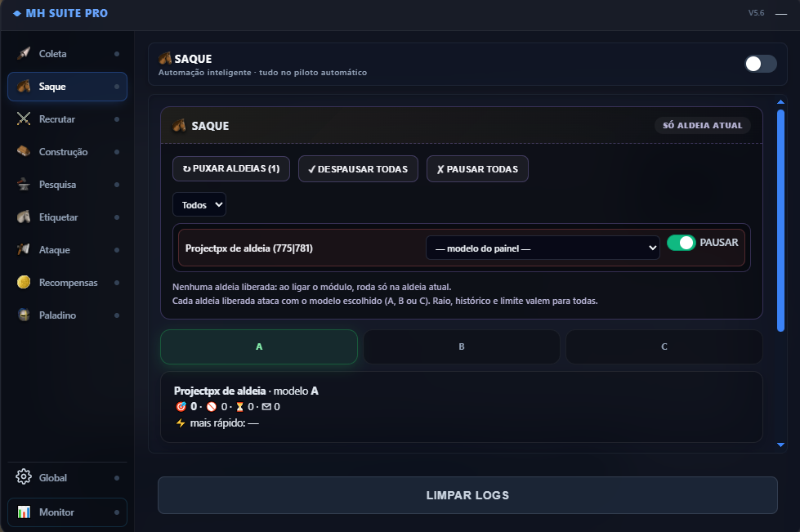Image resolution: width=800 pixels, height=532 pixels.
Task: Switch to model tab B
Action: (x=461, y=346)
